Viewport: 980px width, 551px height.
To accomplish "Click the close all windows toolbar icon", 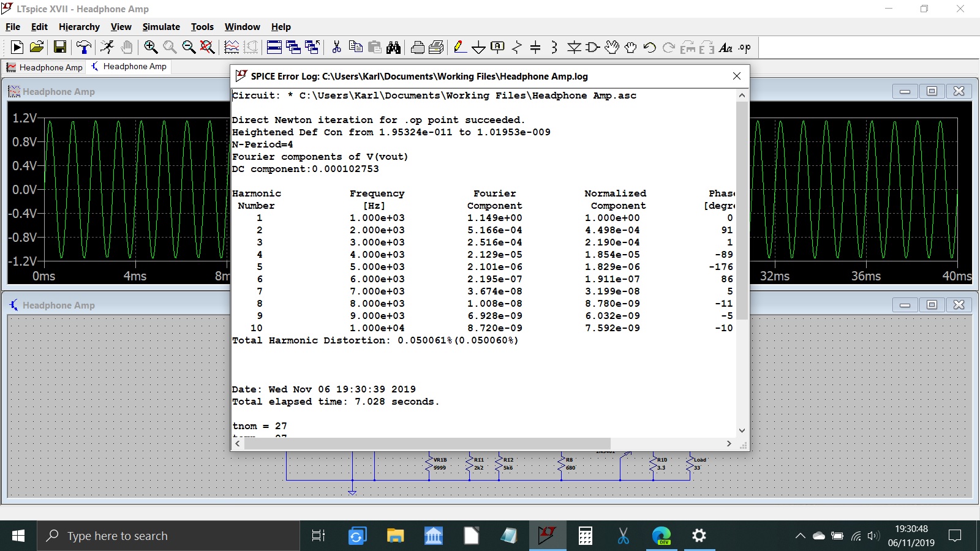I will 312,47.
